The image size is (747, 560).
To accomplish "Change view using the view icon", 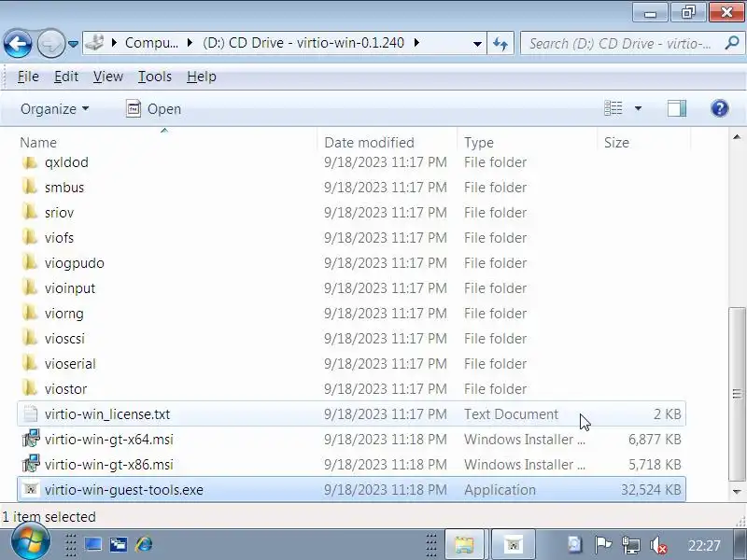I will (x=613, y=108).
